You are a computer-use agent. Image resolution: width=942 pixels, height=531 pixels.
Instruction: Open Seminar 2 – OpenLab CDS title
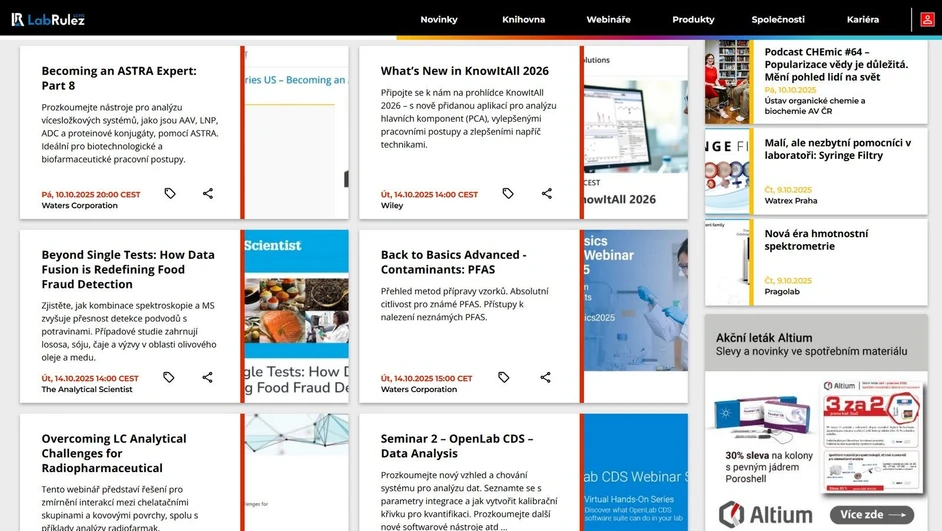[x=457, y=446]
